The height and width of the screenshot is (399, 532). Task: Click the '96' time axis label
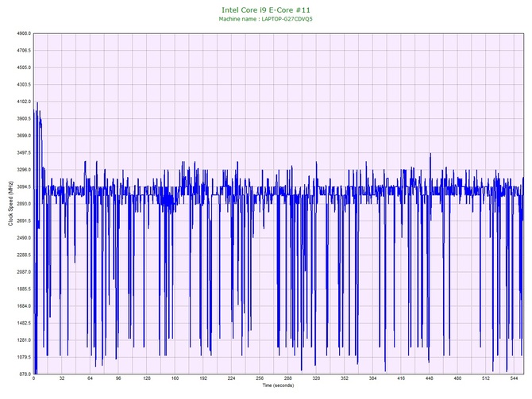coord(118,378)
